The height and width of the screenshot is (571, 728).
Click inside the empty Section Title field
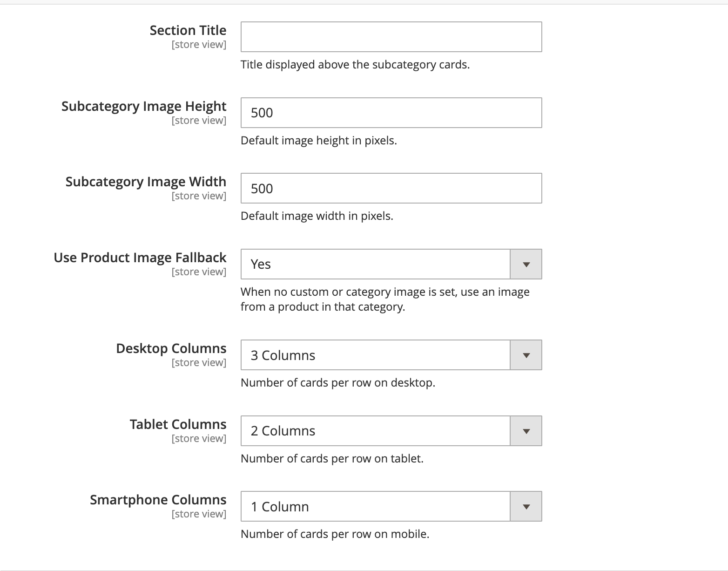(x=391, y=37)
